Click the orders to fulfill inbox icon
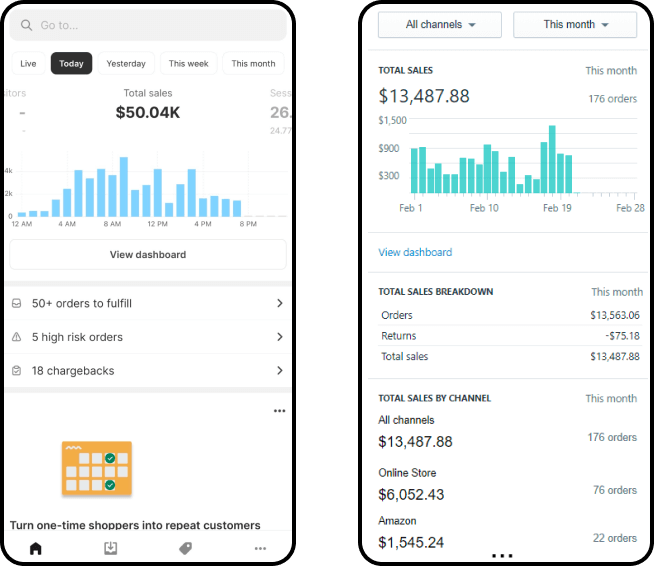This screenshot has height=566, width=654. [x=17, y=304]
